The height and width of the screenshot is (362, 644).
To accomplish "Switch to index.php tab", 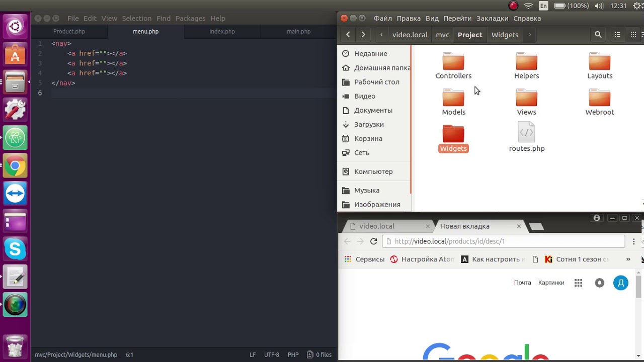I will [222, 31].
